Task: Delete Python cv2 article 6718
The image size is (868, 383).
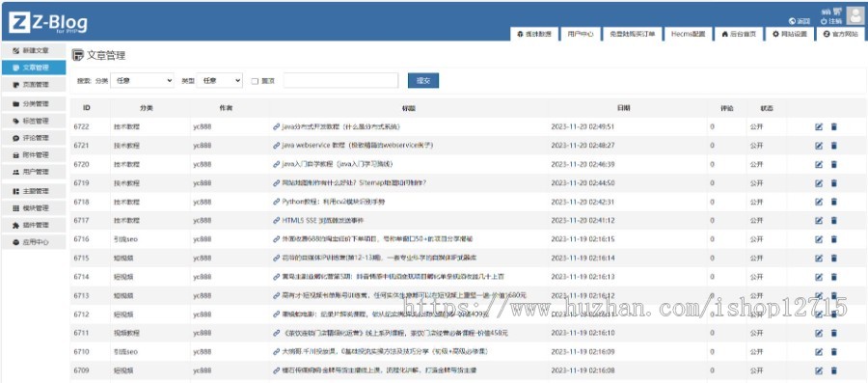Action: coord(833,202)
